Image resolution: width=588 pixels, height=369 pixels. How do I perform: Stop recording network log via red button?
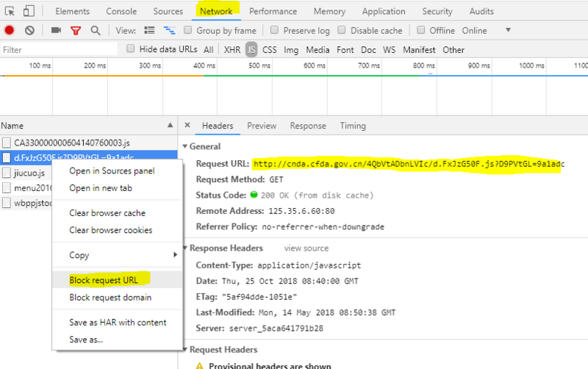(10, 30)
